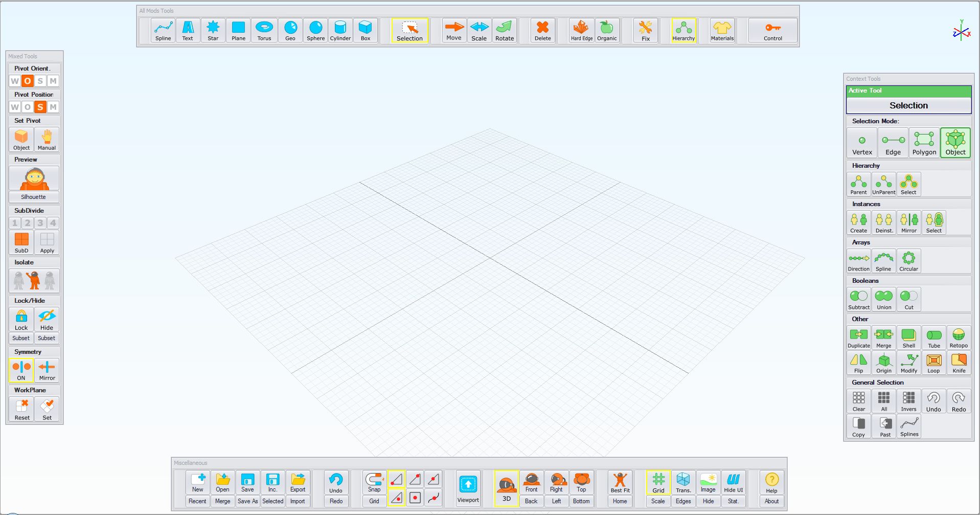The image size is (980, 515).
Task: Select the Torus primitive tool
Action: pyautogui.click(x=264, y=30)
